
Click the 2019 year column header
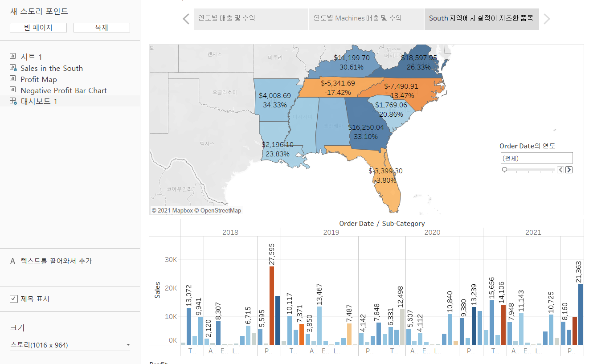(331, 232)
